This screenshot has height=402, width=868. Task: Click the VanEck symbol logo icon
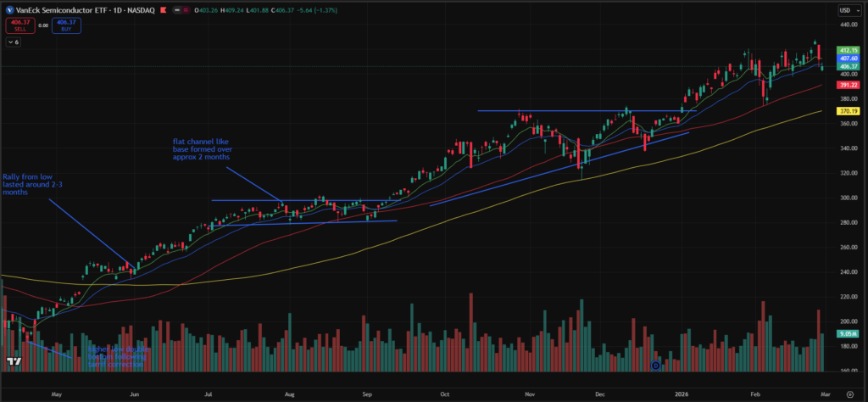[x=9, y=10]
